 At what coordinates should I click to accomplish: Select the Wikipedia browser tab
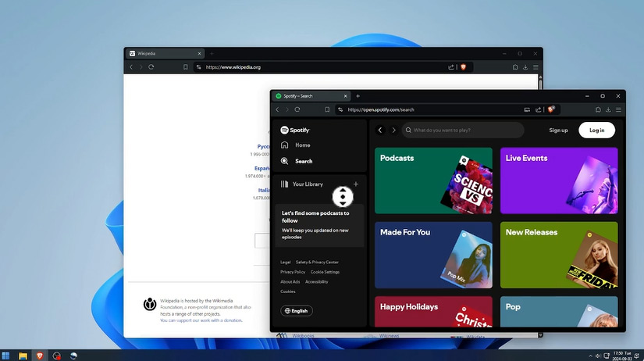click(x=165, y=53)
